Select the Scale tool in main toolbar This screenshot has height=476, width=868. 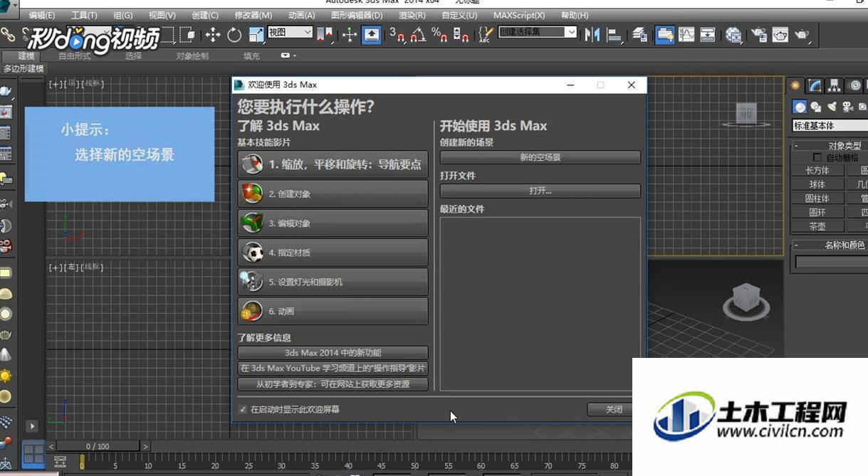coord(256,35)
